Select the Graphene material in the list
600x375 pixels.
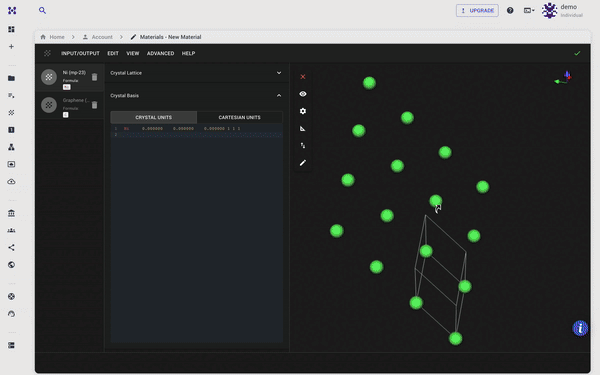70,105
